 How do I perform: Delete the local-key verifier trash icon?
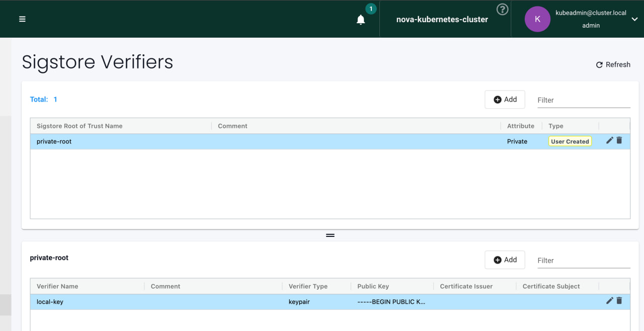coord(619,300)
